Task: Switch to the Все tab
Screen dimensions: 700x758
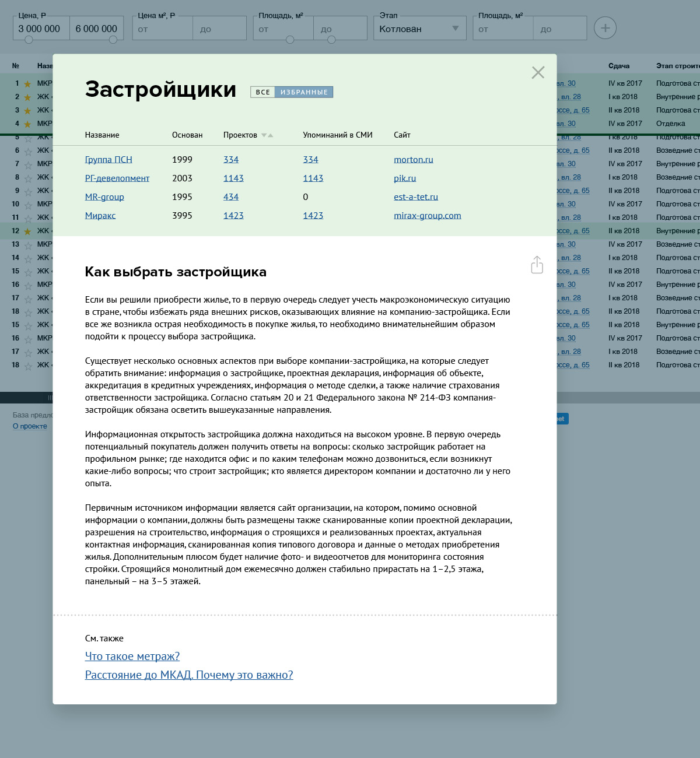Action: point(262,92)
